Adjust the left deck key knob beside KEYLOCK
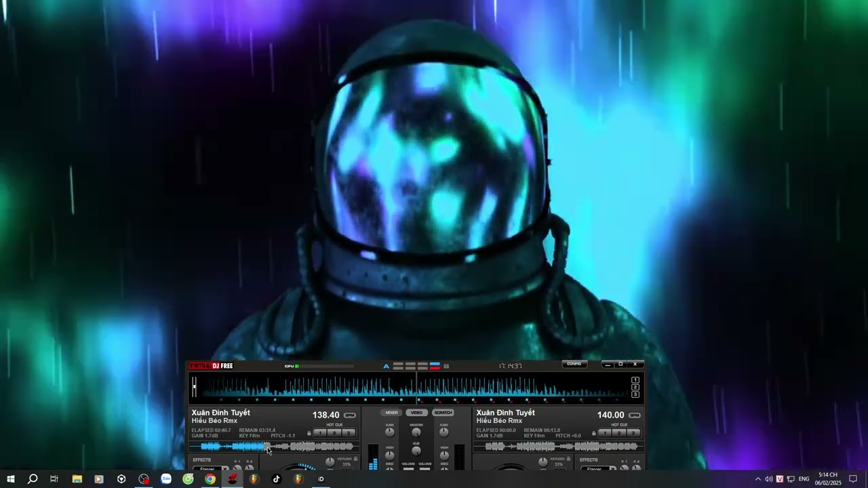 point(330,462)
